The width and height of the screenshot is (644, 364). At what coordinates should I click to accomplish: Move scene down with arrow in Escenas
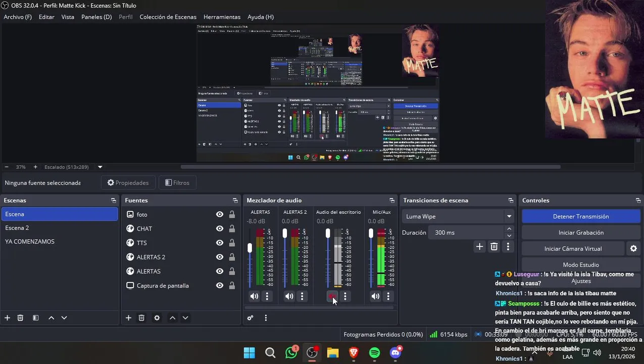point(64,318)
